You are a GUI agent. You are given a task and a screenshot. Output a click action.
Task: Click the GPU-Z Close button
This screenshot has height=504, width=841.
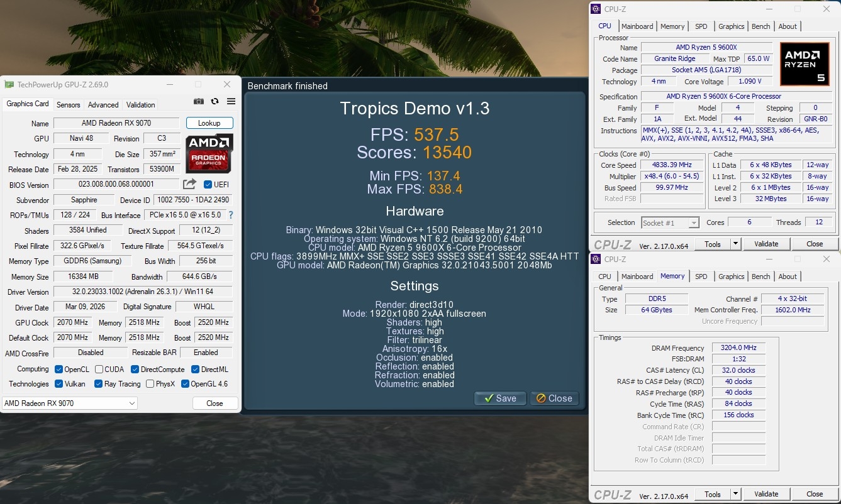click(x=214, y=403)
